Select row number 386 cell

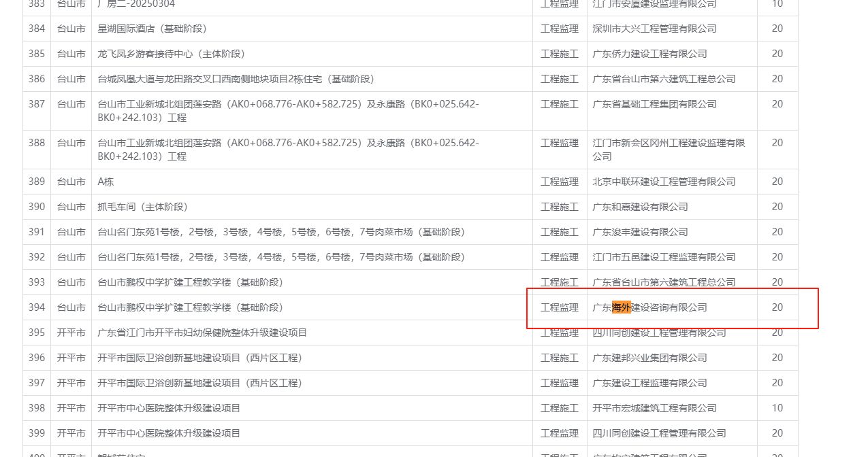tap(37, 79)
